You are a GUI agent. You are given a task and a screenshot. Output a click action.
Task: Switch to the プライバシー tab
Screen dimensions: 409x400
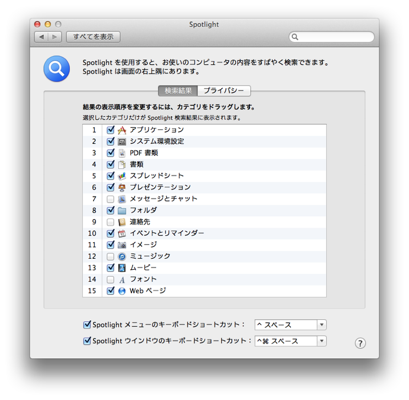(x=224, y=91)
